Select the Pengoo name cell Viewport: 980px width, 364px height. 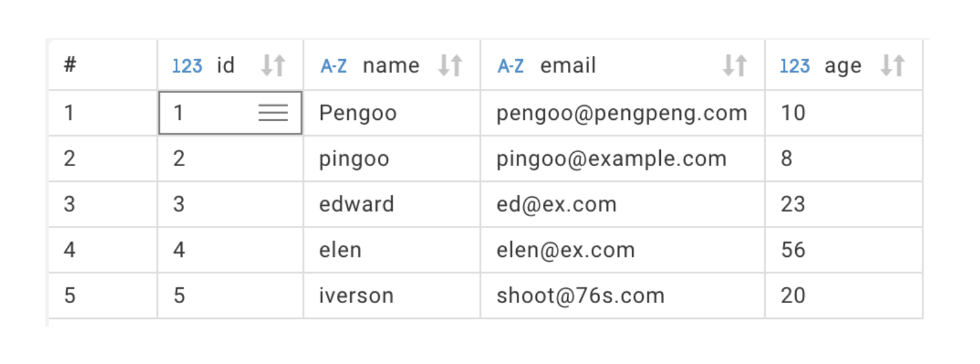point(358,113)
